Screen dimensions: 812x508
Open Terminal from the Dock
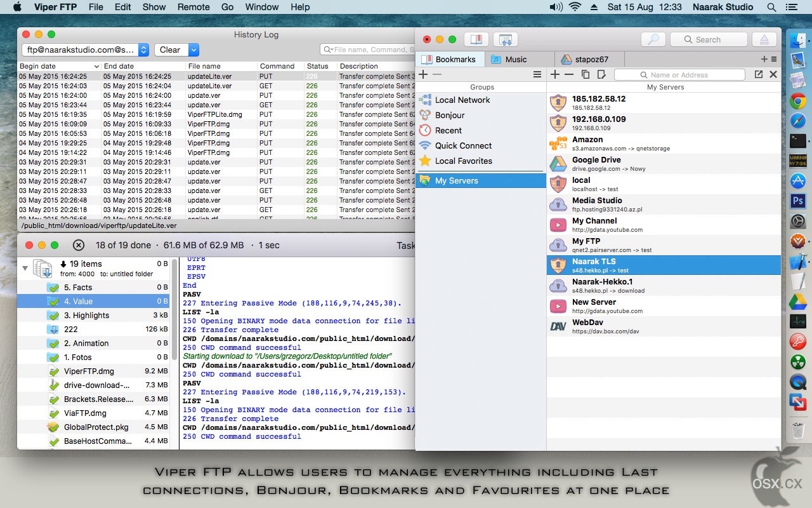point(798,141)
